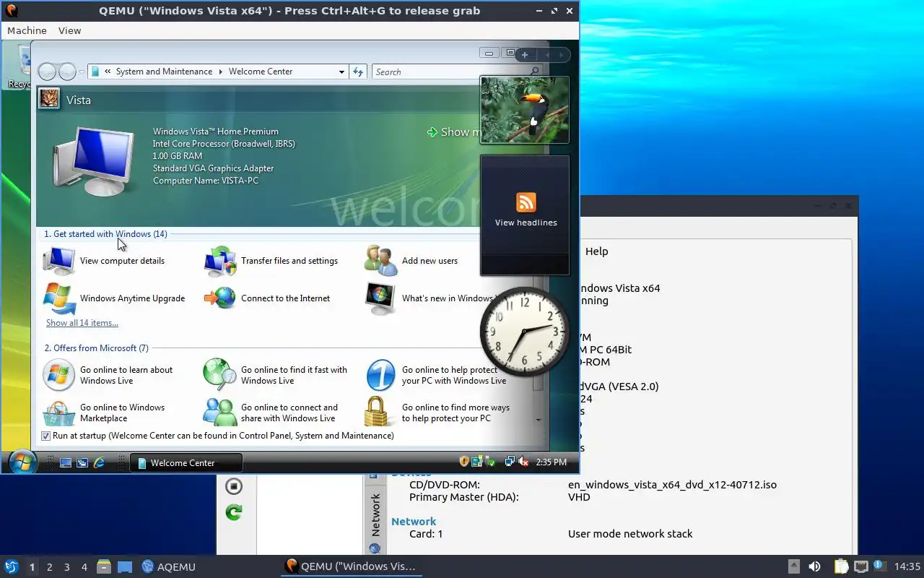
Task: Click the Explorer refresh button
Action: point(358,72)
